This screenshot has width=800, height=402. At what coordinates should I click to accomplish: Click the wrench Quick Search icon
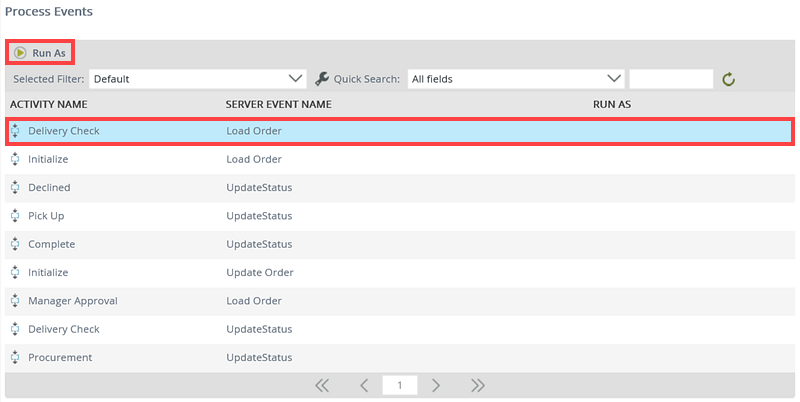tap(322, 78)
